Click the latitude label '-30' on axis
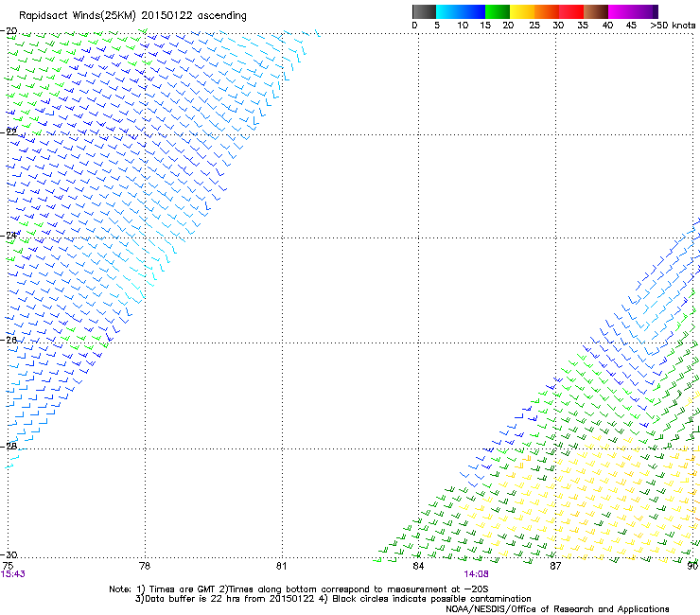Viewport: 700px width, 615px height. click(x=9, y=554)
